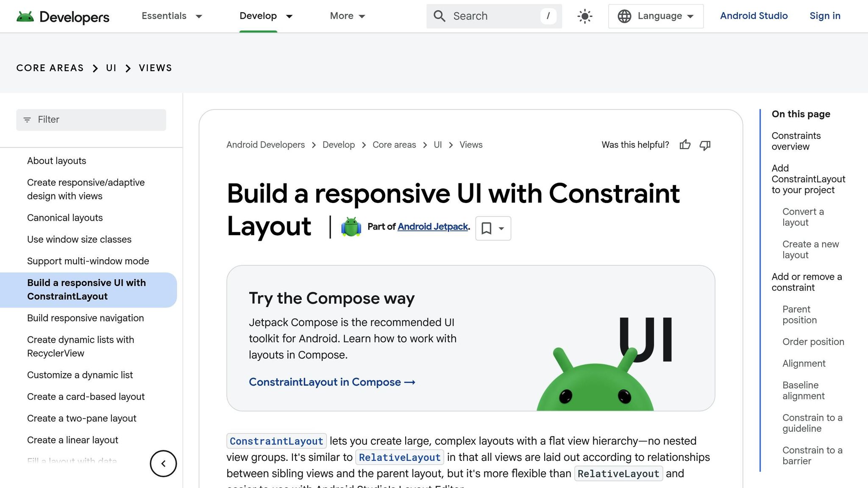
Task: Select the search magnifier icon
Action: point(439,16)
